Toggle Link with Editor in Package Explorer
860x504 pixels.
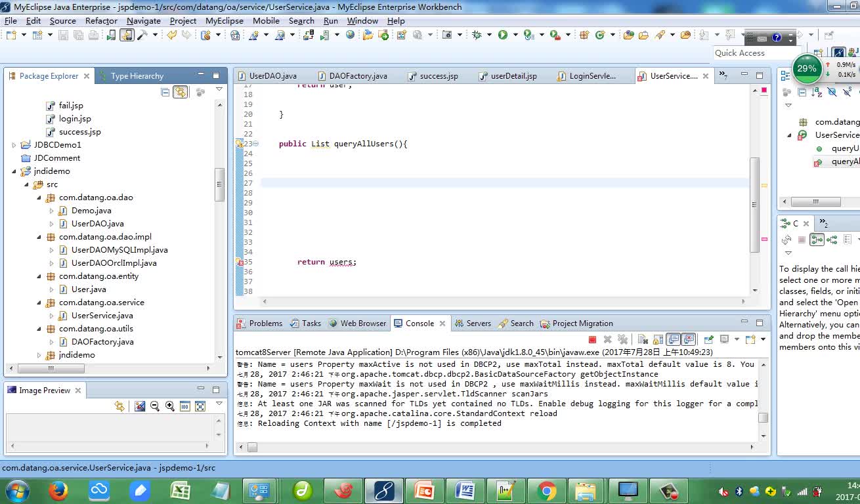(180, 93)
